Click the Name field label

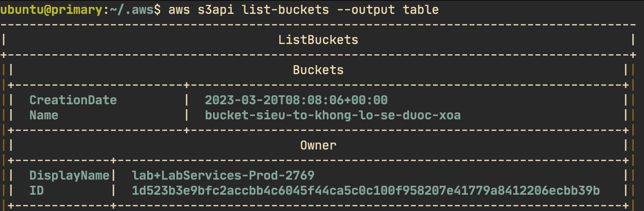(44, 115)
